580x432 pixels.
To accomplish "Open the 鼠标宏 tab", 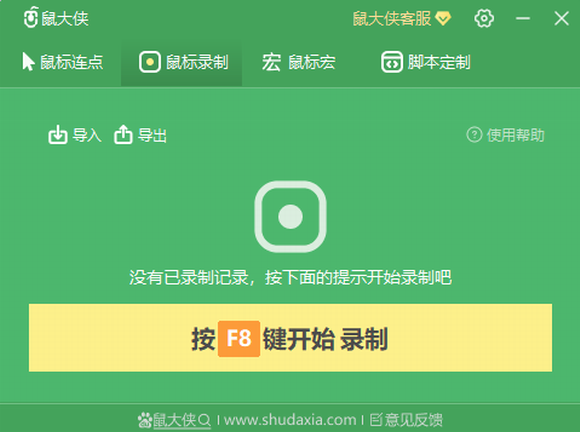I will (x=299, y=62).
